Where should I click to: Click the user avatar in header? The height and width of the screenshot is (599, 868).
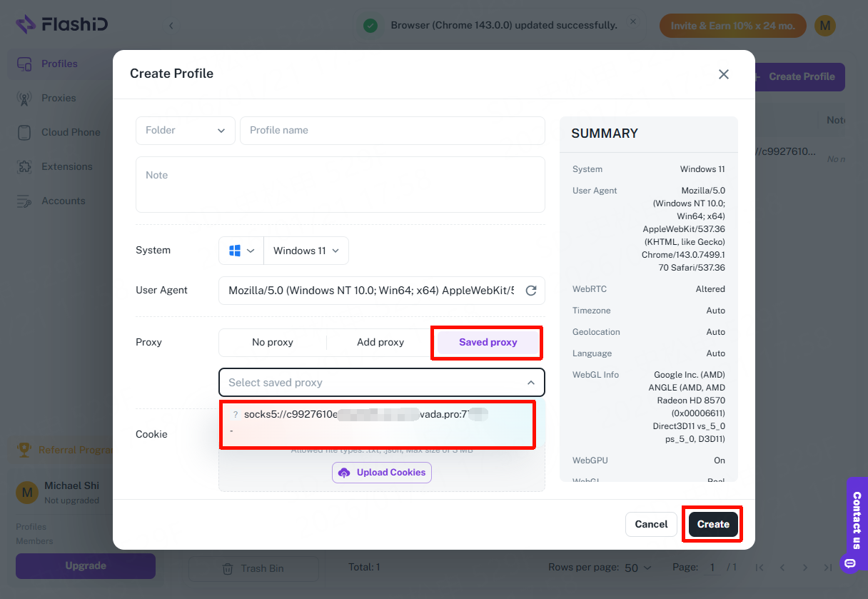click(x=825, y=26)
